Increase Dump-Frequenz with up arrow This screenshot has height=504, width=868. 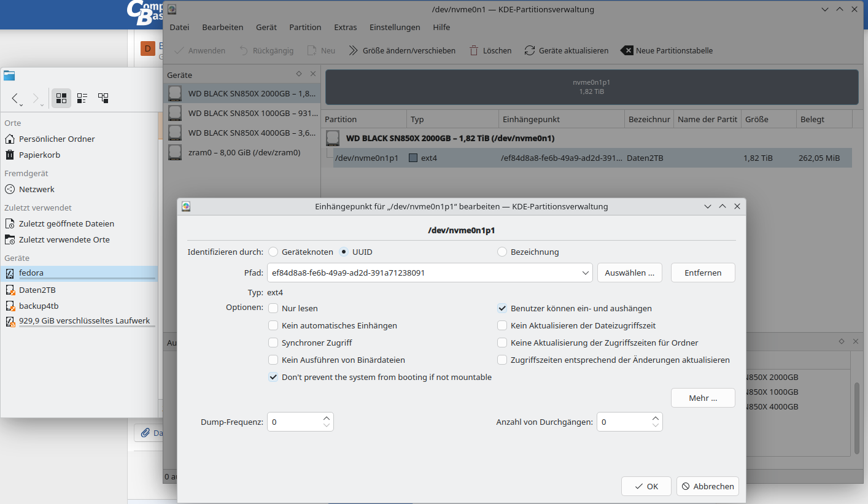(327, 418)
